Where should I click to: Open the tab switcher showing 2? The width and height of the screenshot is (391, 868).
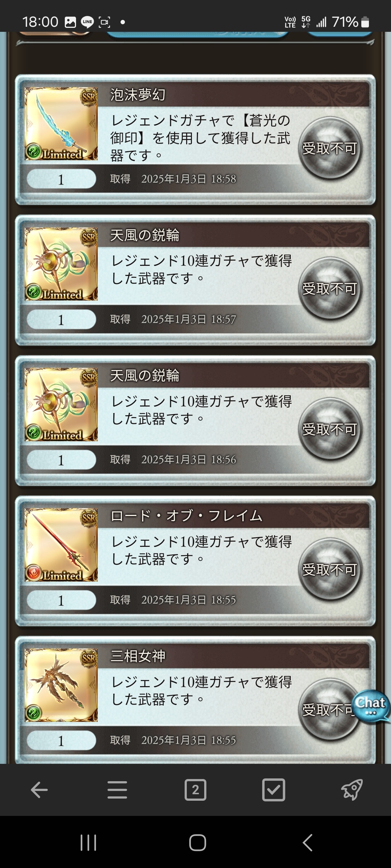pos(195,790)
